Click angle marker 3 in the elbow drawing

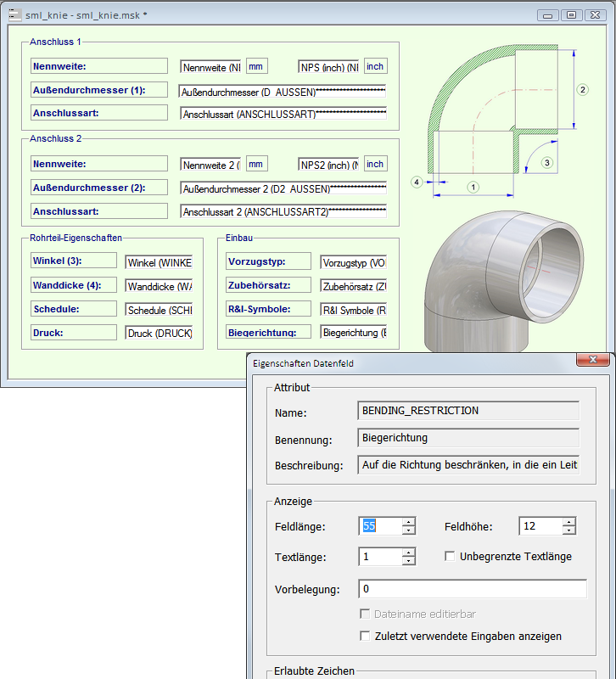pos(547,161)
